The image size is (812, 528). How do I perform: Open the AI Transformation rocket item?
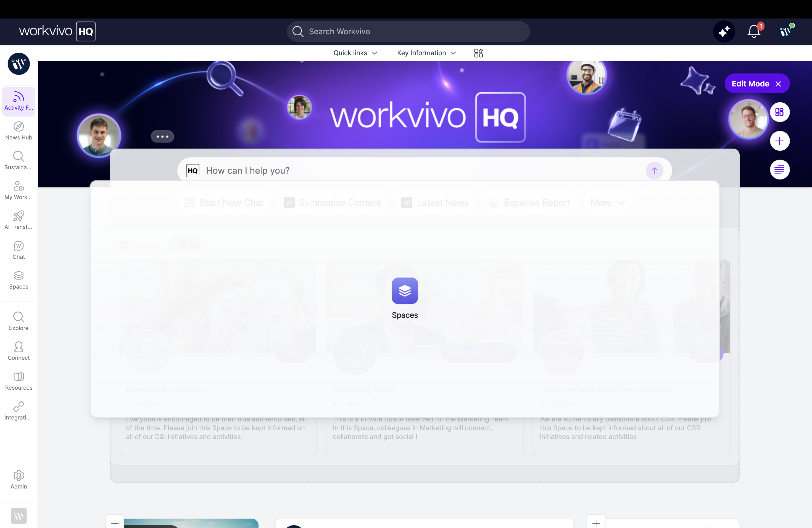point(19,221)
